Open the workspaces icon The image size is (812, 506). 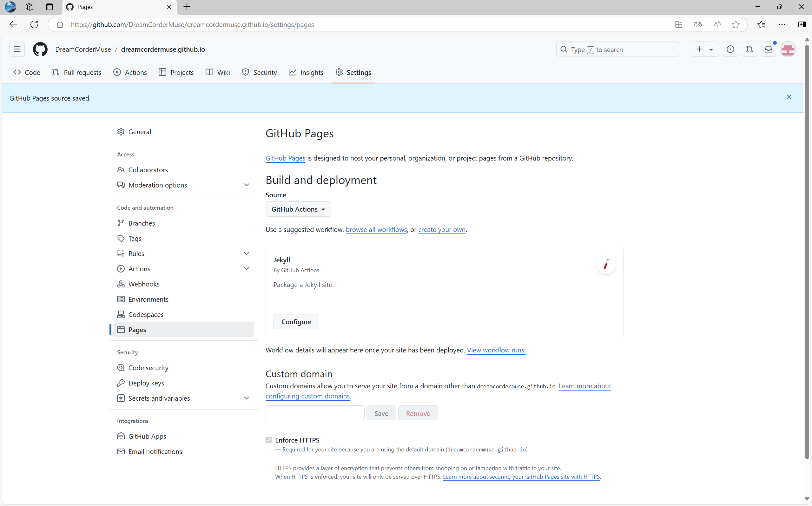point(30,7)
